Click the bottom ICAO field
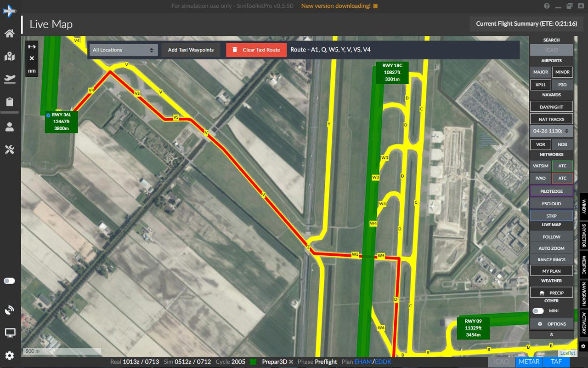Image resolution: width=588 pixels, height=368 pixels. [x=501, y=362]
